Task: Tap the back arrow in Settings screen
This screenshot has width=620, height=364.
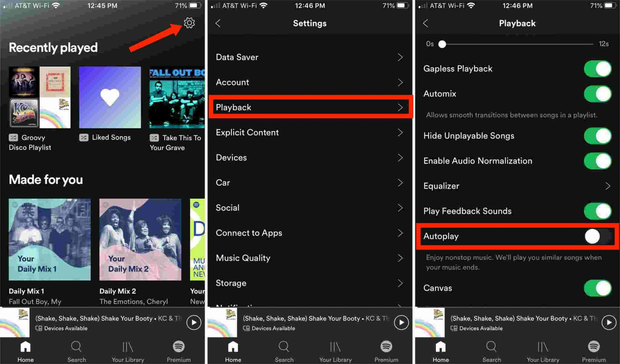Action: tap(218, 24)
